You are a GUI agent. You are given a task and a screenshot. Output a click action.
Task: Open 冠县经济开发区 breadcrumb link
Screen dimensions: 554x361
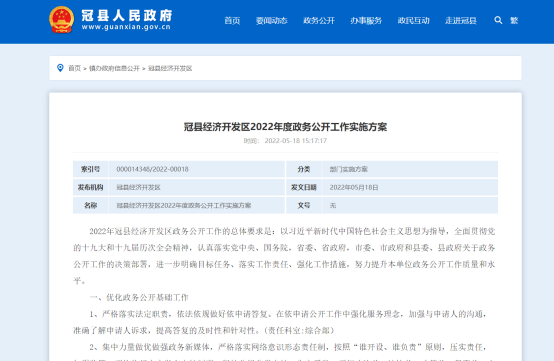click(170, 68)
